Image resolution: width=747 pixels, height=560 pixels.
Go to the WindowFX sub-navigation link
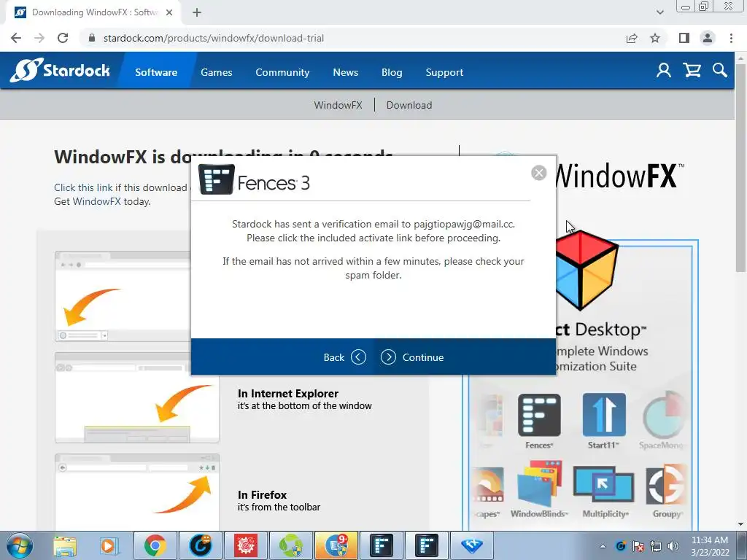point(338,105)
